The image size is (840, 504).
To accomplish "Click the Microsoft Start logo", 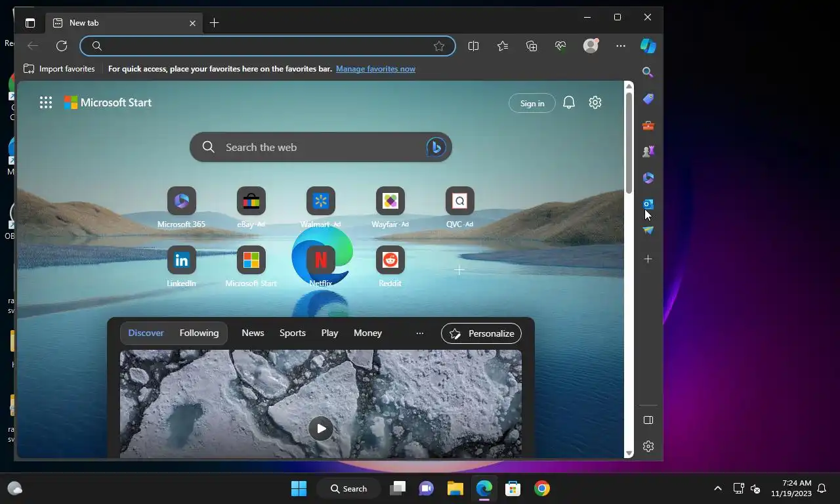I will coord(108,102).
